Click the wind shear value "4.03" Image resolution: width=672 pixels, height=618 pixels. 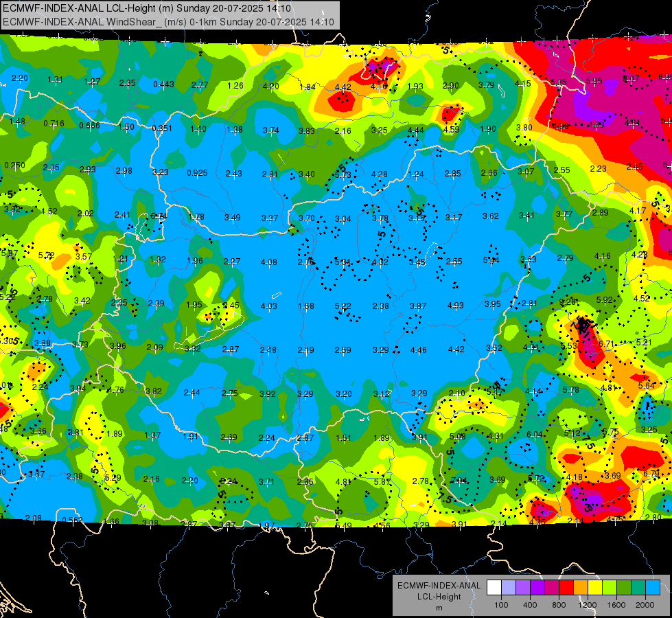(x=268, y=306)
